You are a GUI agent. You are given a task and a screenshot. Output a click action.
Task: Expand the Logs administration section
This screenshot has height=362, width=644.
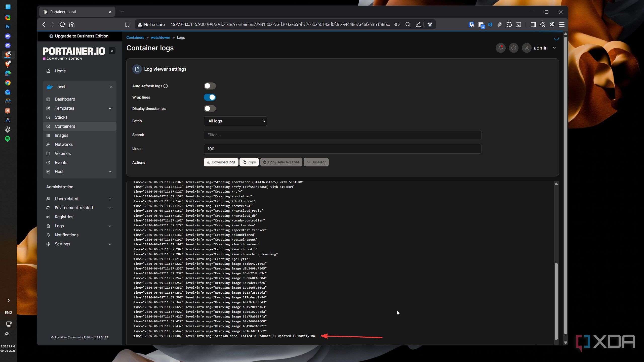[x=110, y=226]
